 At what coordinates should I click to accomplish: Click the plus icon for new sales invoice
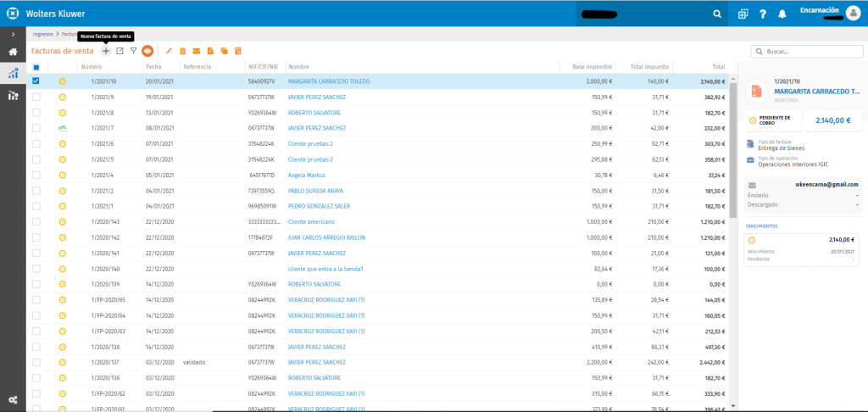point(106,52)
